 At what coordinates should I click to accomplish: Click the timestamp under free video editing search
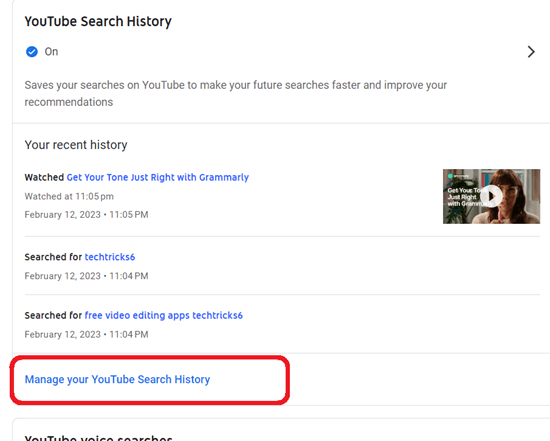tap(86, 334)
